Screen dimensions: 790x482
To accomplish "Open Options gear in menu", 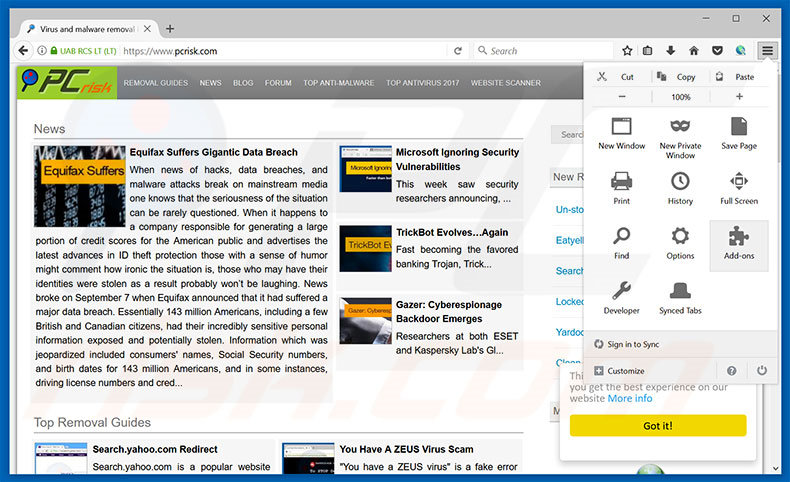I will [680, 245].
